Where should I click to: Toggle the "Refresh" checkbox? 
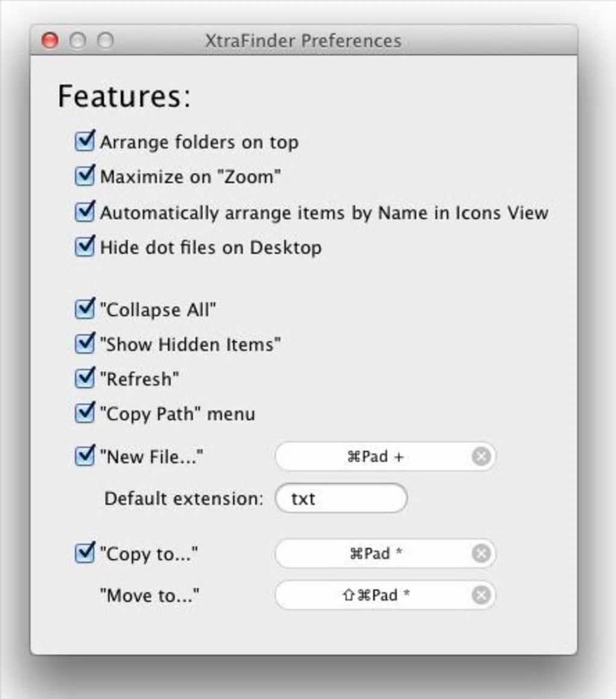[x=84, y=379]
